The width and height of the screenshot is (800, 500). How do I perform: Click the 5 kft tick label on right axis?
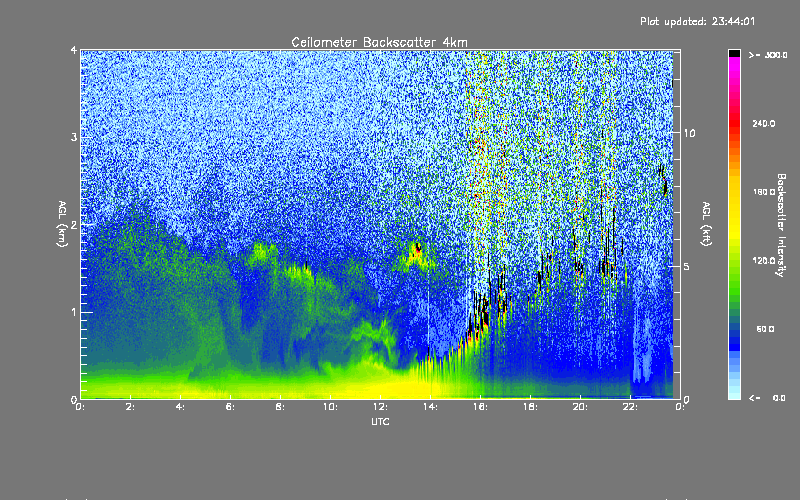pyautogui.click(x=687, y=266)
